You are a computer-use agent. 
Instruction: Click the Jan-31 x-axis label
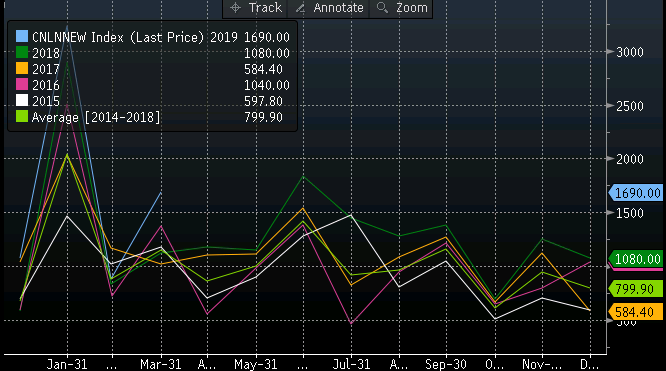point(67,364)
